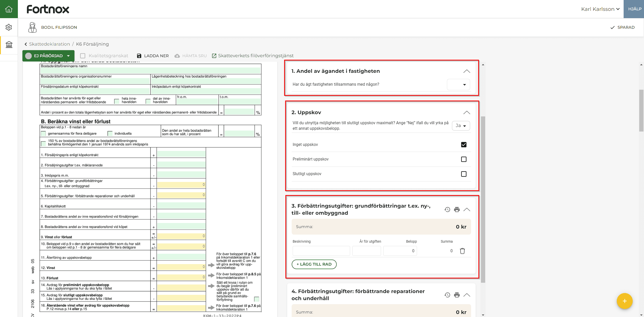Open Skatteverkets filöverföringstjänst link
This screenshot has height=317, width=644.
256,56
